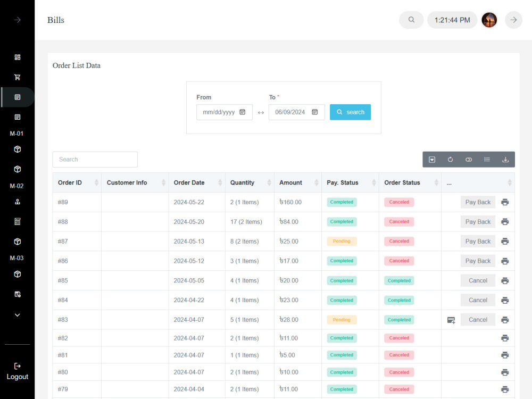The height and width of the screenshot is (399, 532).
Task: Click Pending pay status of order #87
Action: [342, 241]
